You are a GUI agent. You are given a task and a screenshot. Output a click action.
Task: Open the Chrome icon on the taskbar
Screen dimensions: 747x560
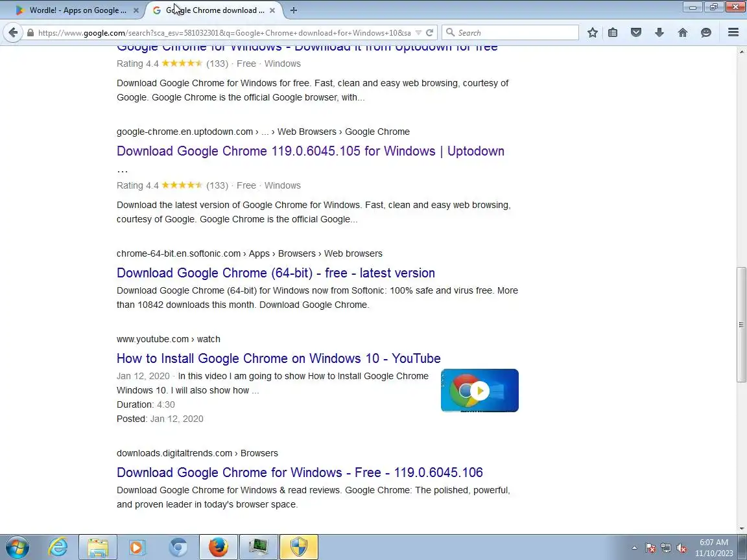178,547
